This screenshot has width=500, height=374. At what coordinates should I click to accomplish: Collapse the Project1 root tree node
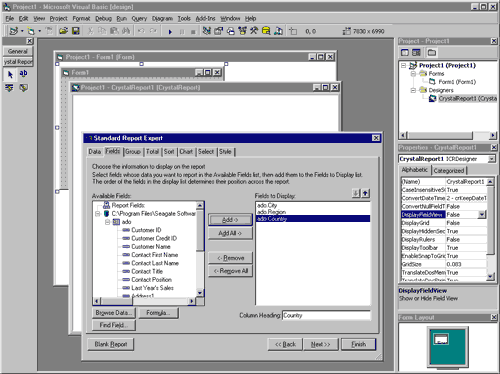[404, 65]
